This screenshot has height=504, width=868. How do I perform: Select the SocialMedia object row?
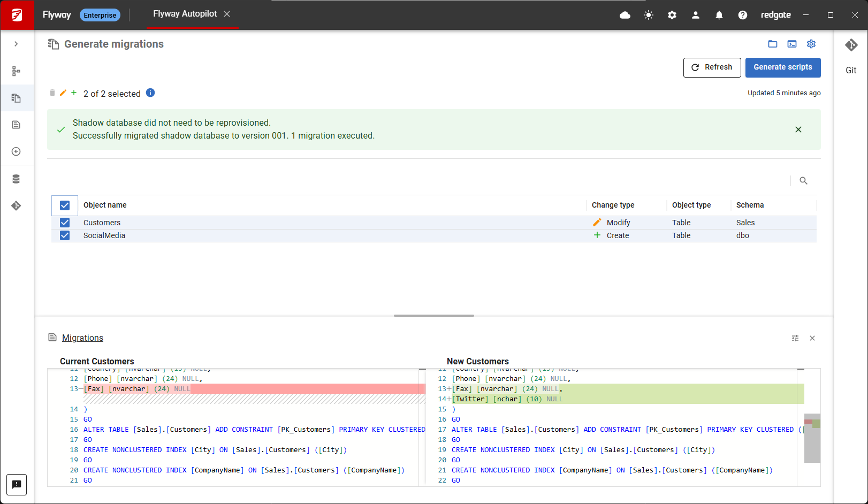434,235
